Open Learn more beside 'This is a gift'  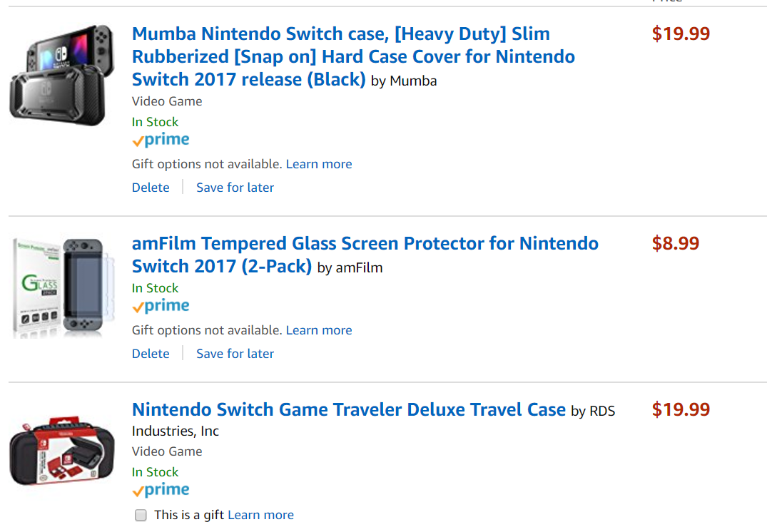coord(260,515)
